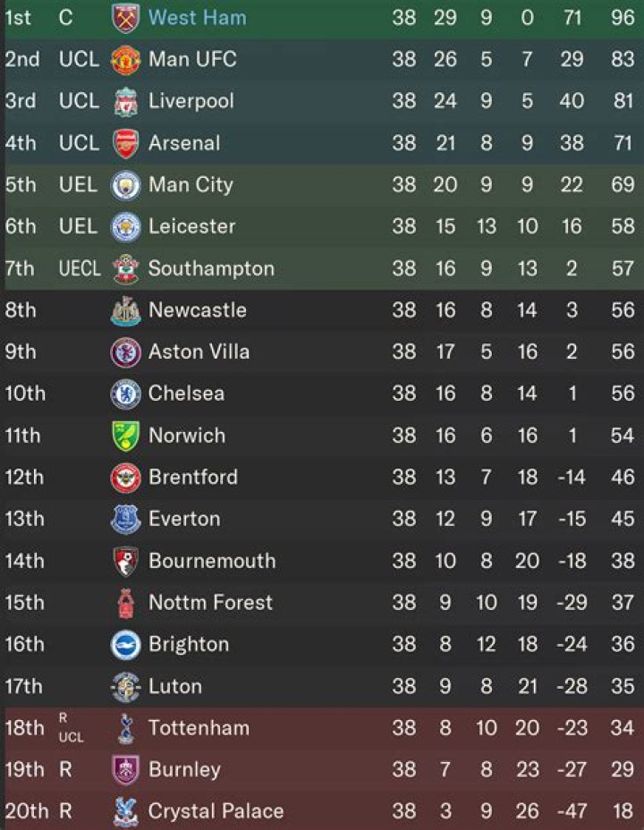Image resolution: width=644 pixels, height=830 pixels.
Task: Click the Liverpool crest icon
Action: click(125, 101)
